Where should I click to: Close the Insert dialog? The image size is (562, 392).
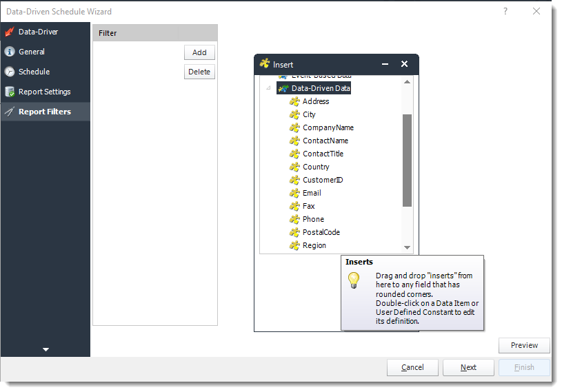(x=404, y=63)
